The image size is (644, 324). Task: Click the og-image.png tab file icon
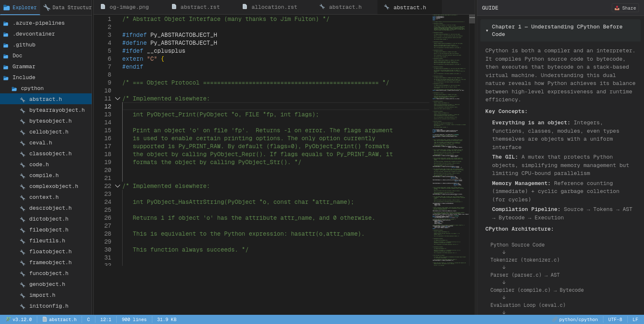point(103,7)
